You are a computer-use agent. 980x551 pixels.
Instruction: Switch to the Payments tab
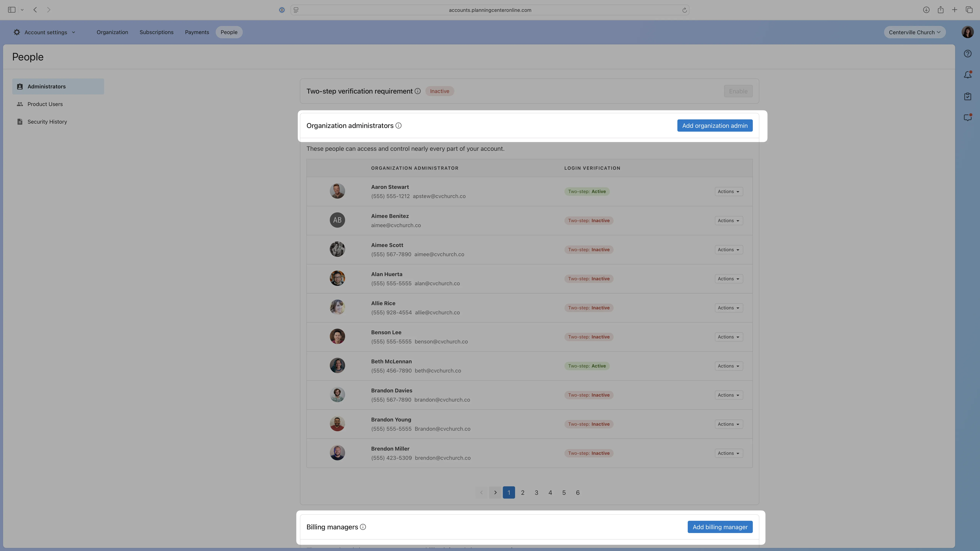tap(197, 32)
